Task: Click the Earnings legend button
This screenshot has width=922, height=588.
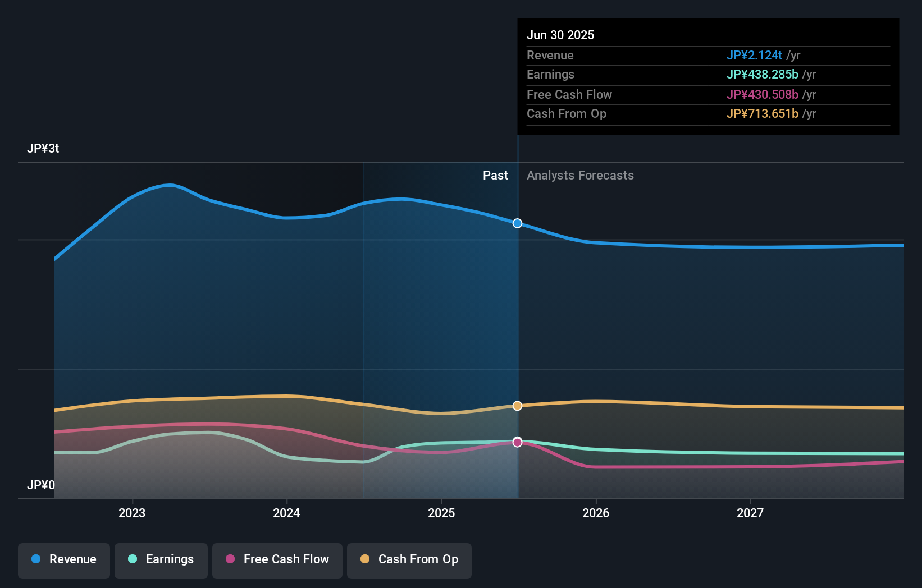Action: (x=161, y=561)
